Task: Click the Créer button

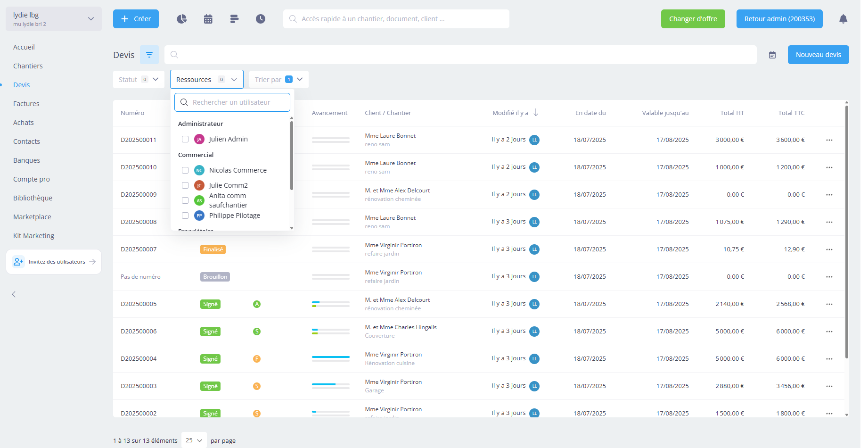Action: point(136,19)
